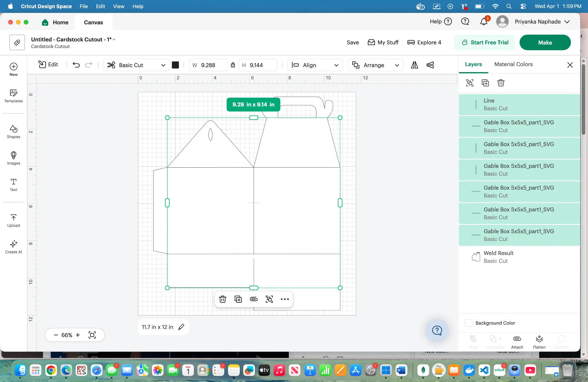Select the Weld Result layer
The image size is (588, 382).
tap(519, 257)
